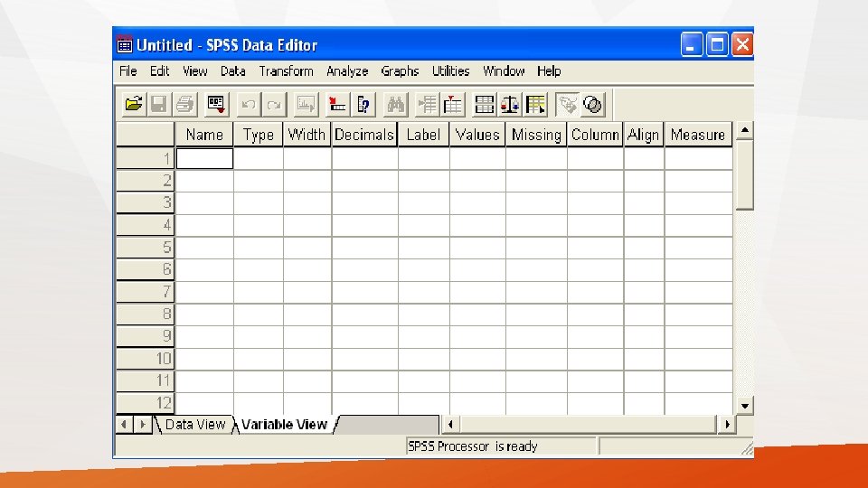
Task: Click the horizontal scrollbar right arrow
Action: pos(727,425)
